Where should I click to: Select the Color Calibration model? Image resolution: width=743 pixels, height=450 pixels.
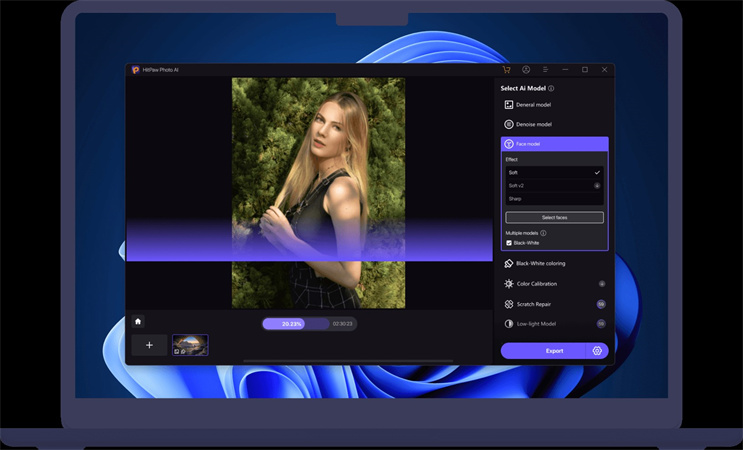coord(554,284)
